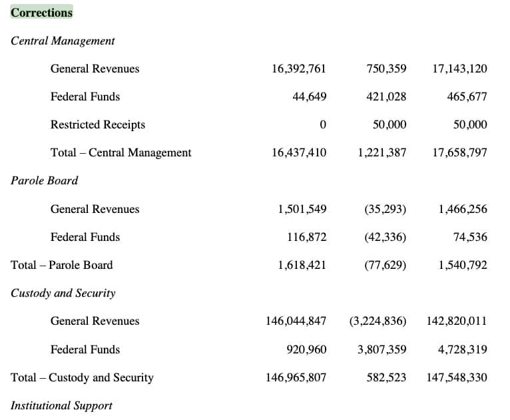This screenshot has width=510, height=420.
Task: Select the 1,540,792 Parole Board total
Action: [x=463, y=266]
